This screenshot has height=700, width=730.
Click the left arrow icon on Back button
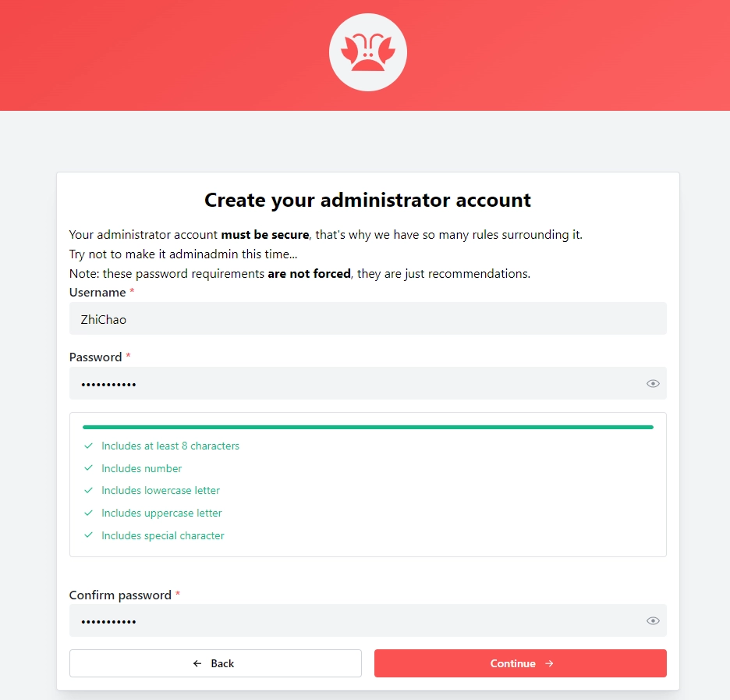click(197, 663)
